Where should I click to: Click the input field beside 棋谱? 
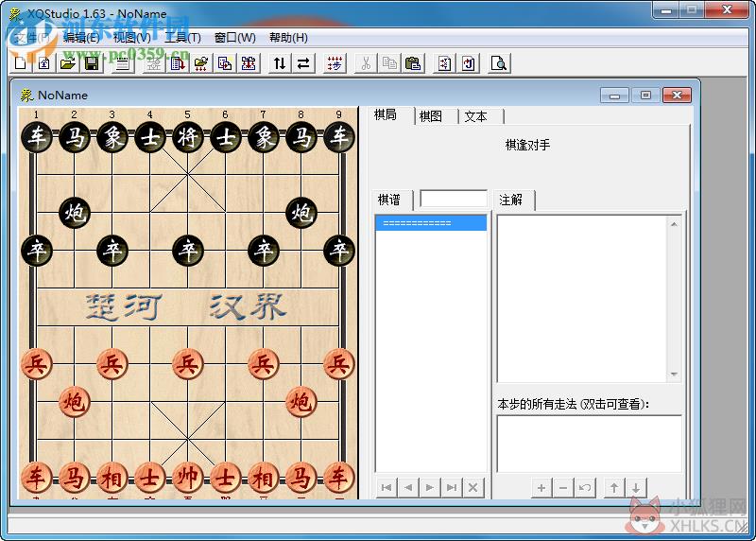coord(454,199)
